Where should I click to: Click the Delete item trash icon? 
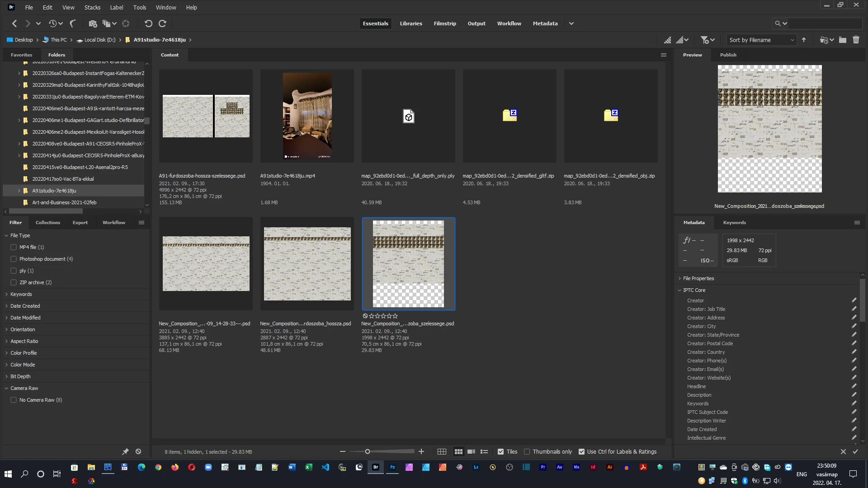pyautogui.click(x=856, y=40)
